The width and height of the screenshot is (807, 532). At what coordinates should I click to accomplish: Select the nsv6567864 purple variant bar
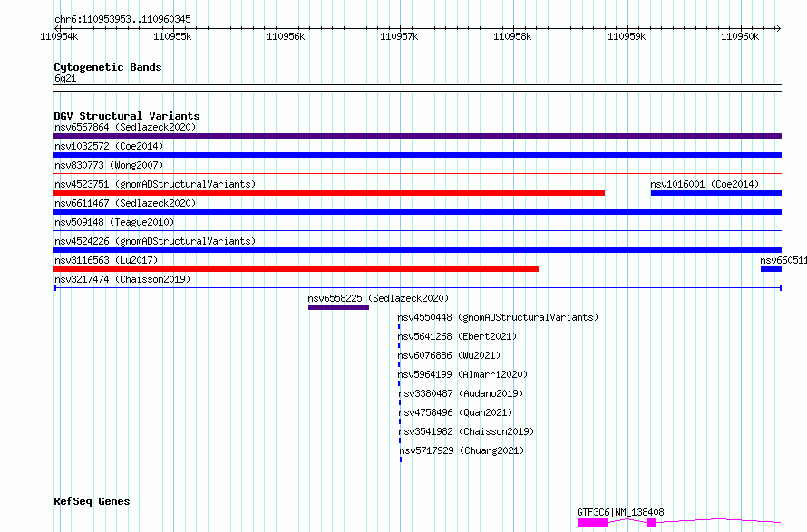pos(417,136)
